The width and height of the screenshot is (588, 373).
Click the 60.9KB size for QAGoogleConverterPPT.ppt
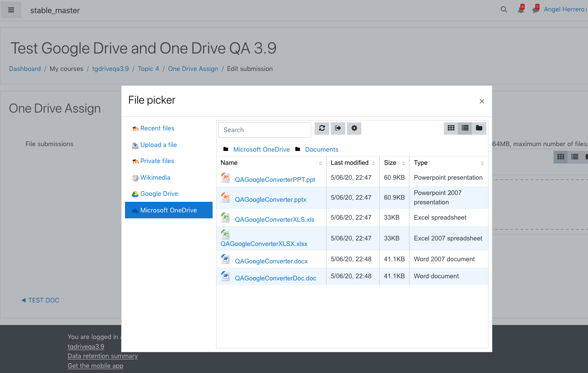click(394, 178)
